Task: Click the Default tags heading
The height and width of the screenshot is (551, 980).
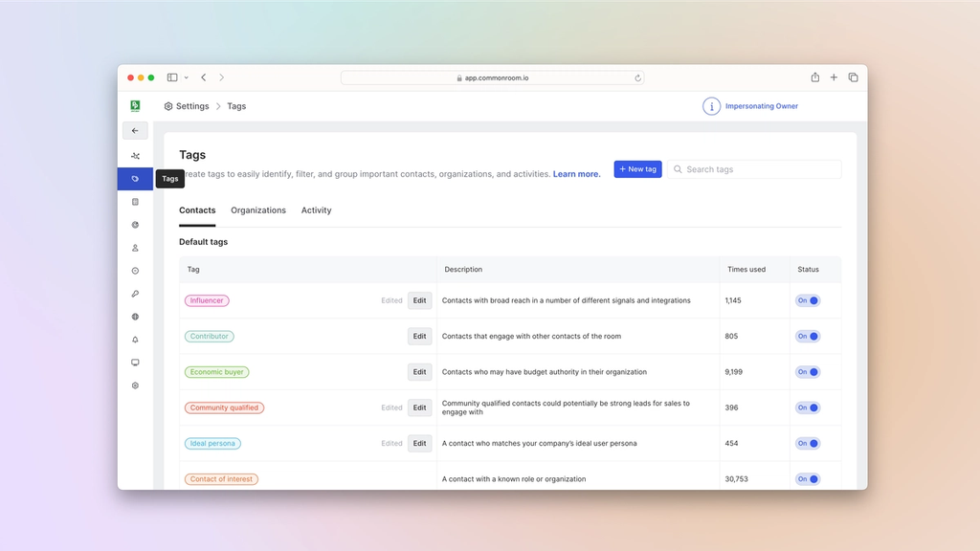Action: pyautogui.click(x=203, y=242)
